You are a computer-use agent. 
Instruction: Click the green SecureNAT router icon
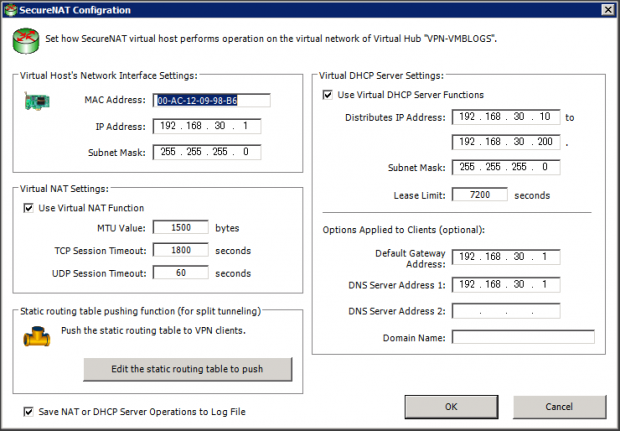(26, 41)
